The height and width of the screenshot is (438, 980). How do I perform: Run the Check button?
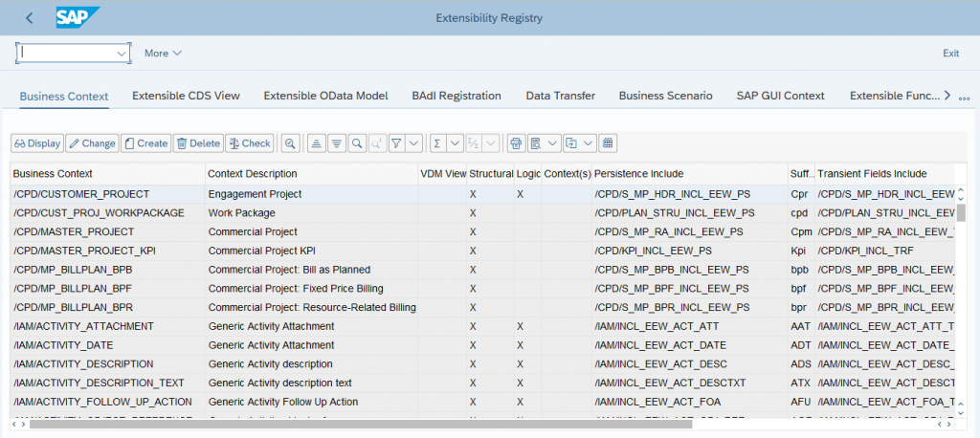pos(250,143)
